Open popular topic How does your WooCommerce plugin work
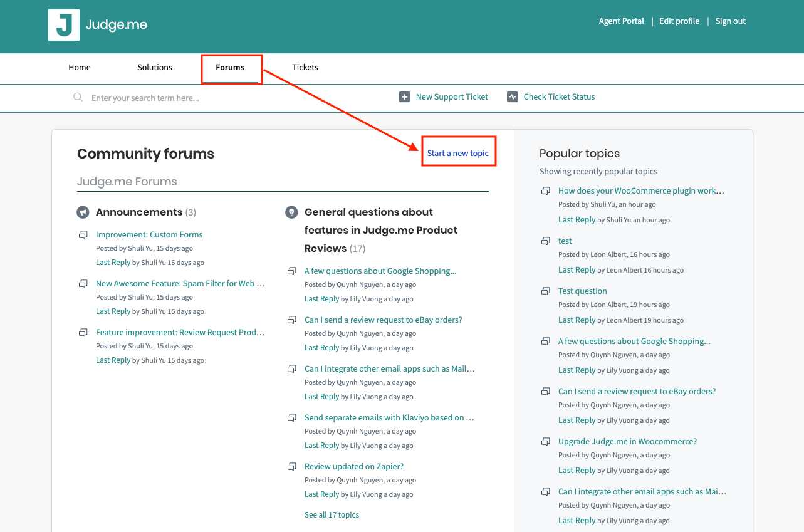 pyautogui.click(x=641, y=191)
